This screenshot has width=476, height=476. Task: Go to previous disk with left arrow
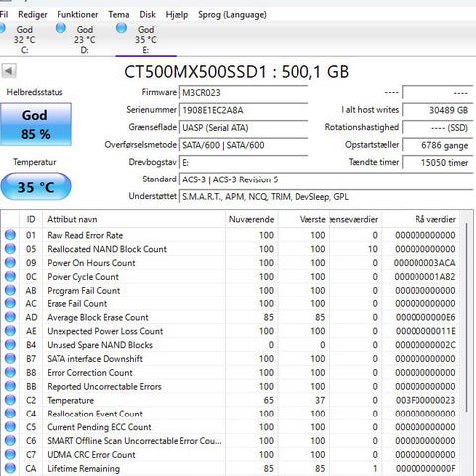[x=9, y=71]
